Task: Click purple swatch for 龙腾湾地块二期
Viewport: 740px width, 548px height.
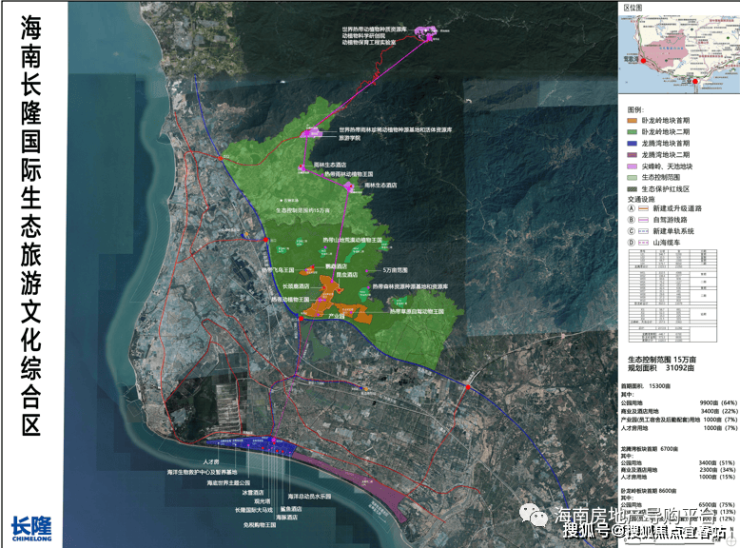Action: (632, 155)
